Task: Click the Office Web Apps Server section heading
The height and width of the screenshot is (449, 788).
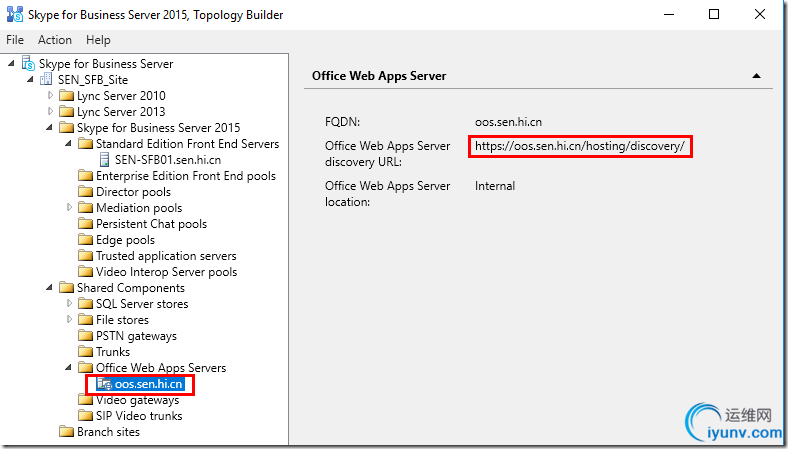Action: [x=379, y=76]
